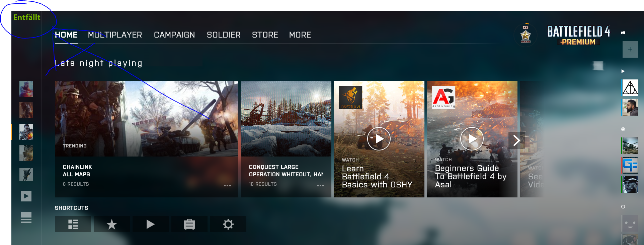
Task: Click the star favorites shortcut
Action: point(112,224)
